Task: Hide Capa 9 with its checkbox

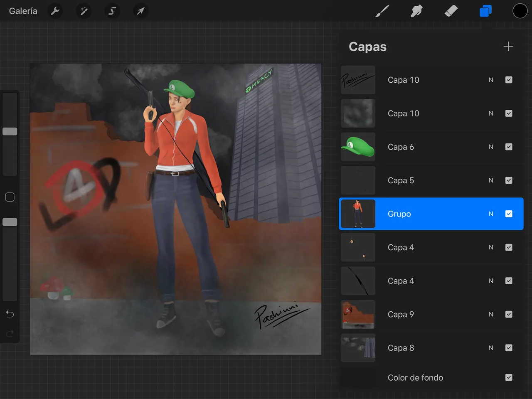Action: [x=509, y=314]
